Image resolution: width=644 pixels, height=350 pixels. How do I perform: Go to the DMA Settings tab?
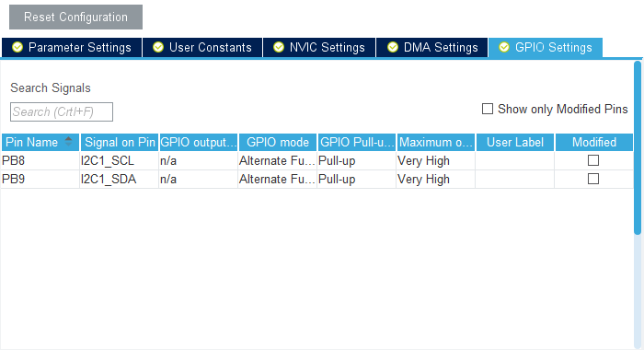click(x=432, y=47)
